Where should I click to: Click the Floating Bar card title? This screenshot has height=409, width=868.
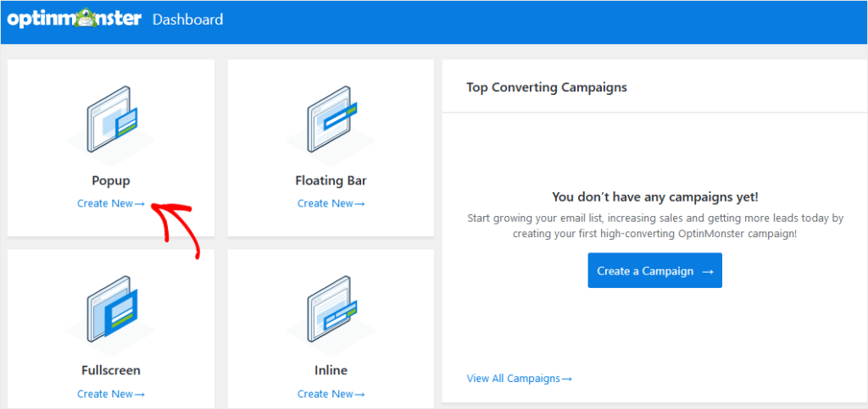click(331, 180)
